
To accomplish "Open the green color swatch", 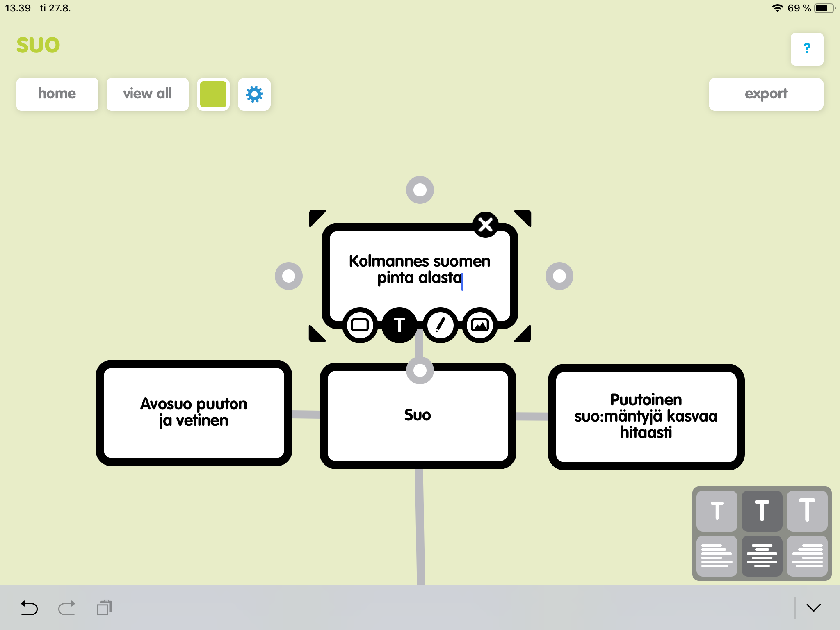I will tap(213, 94).
